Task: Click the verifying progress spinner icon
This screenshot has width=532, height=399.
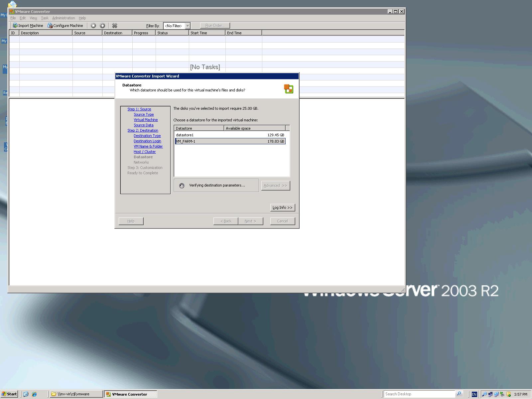Action: click(182, 186)
